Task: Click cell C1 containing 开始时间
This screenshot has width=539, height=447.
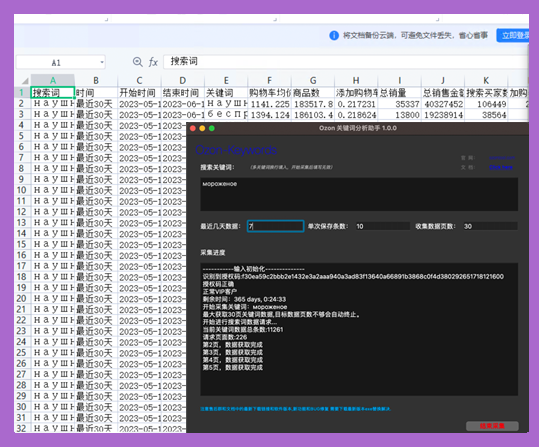Action: point(139,92)
